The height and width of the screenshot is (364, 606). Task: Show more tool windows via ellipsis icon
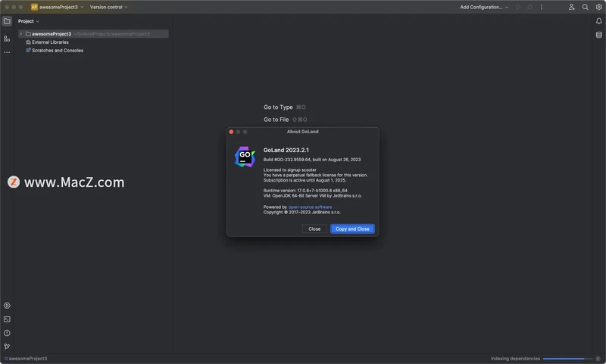click(7, 52)
